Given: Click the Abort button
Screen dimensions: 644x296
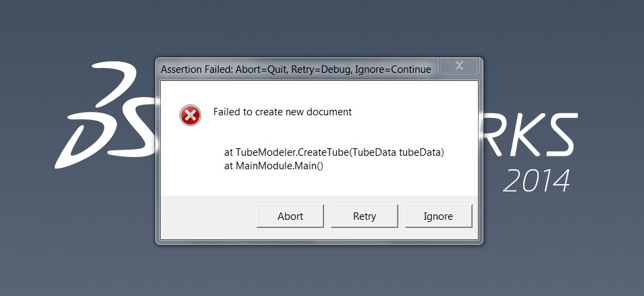Looking at the screenshot, I should 290,216.
